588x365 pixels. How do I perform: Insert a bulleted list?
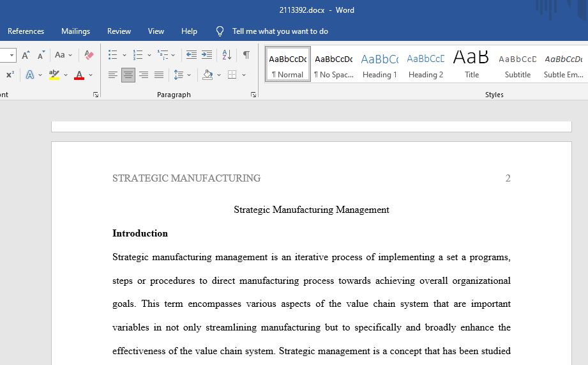click(112, 55)
